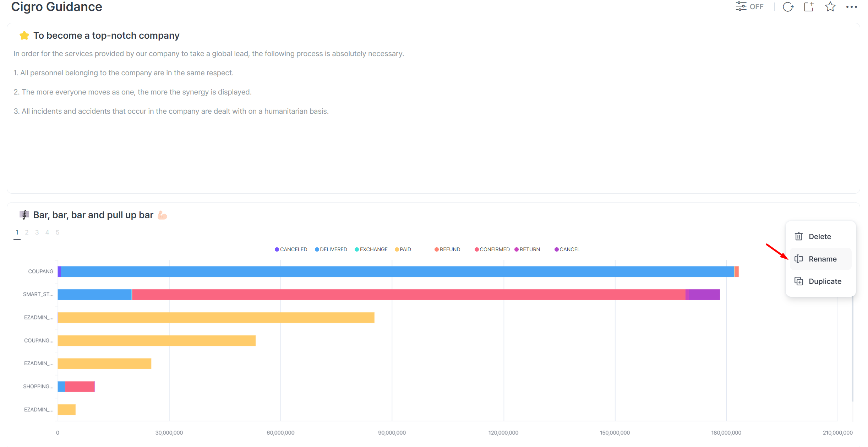Click the CONFIRMED legend color dot
The image size is (868, 447).
[x=477, y=249]
